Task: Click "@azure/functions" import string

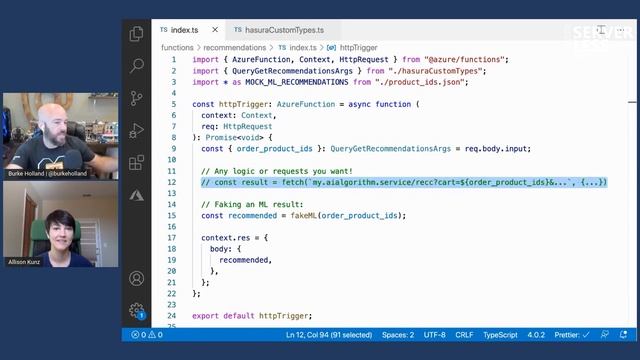Action: [464, 60]
